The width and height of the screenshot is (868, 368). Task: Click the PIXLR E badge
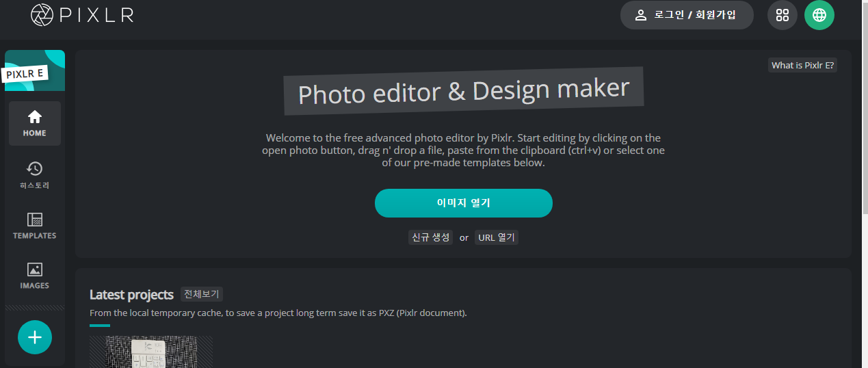25,74
